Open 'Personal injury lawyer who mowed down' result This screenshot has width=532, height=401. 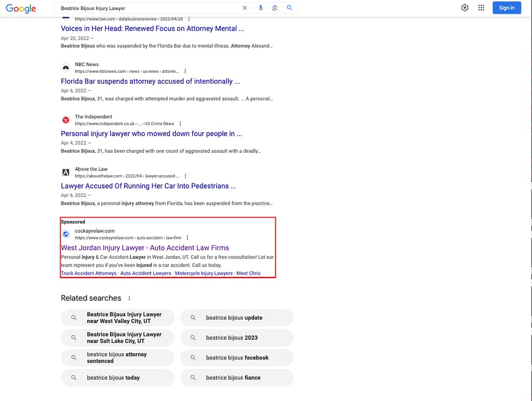[x=151, y=133]
